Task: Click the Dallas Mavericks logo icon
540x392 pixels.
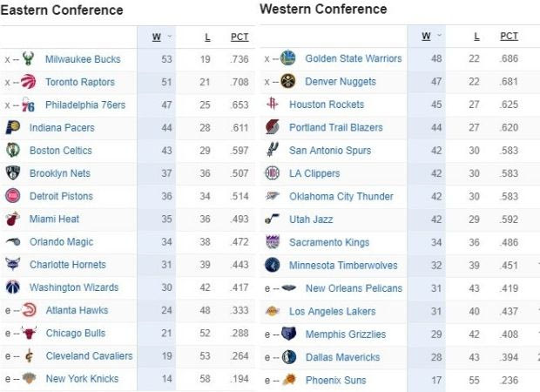Action: click(288, 357)
